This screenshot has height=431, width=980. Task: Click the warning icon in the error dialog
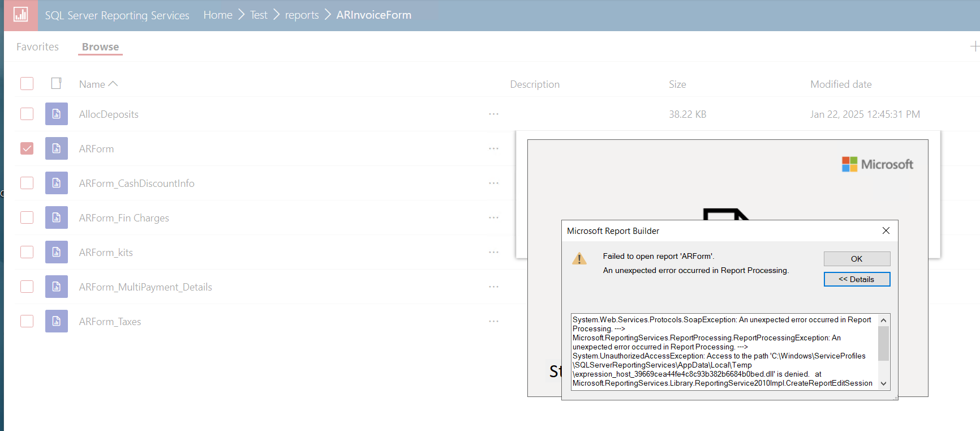[x=579, y=259]
